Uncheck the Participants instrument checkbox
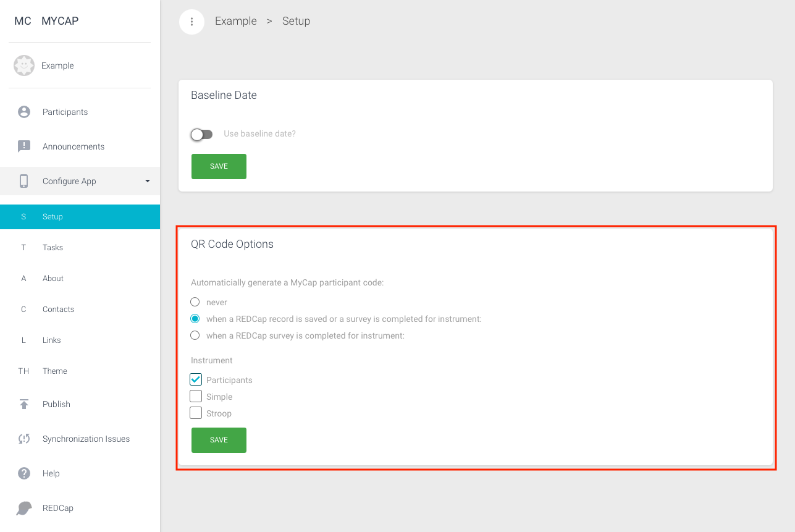Screen dimensions: 795x532 (196, 379)
